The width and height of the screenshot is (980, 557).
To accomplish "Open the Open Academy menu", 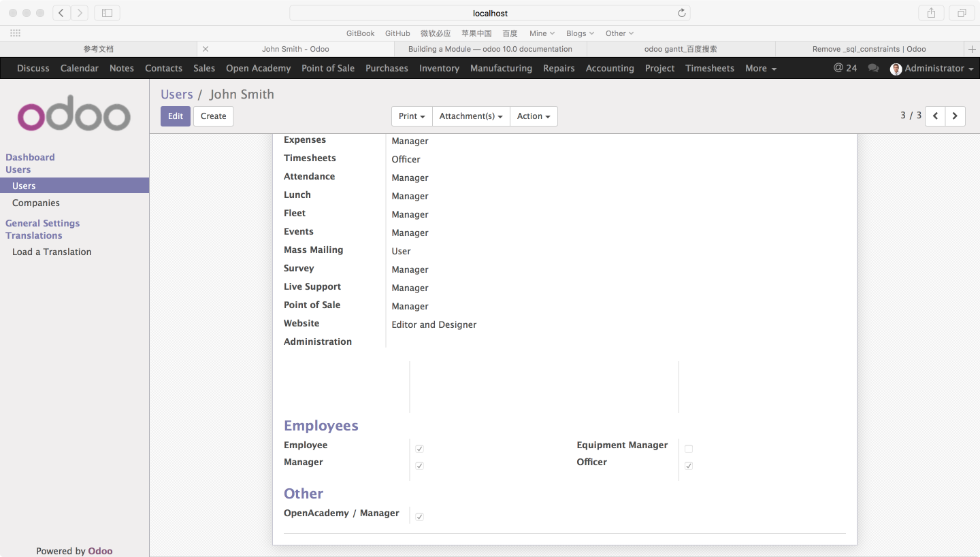I will click(x=259, y=68).
